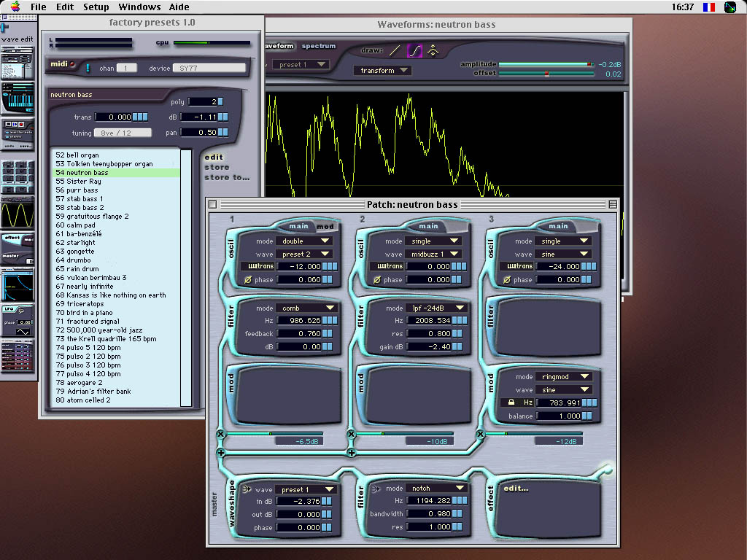Click the padlock icon beside ringmod Hz

[x=511, y=402]
